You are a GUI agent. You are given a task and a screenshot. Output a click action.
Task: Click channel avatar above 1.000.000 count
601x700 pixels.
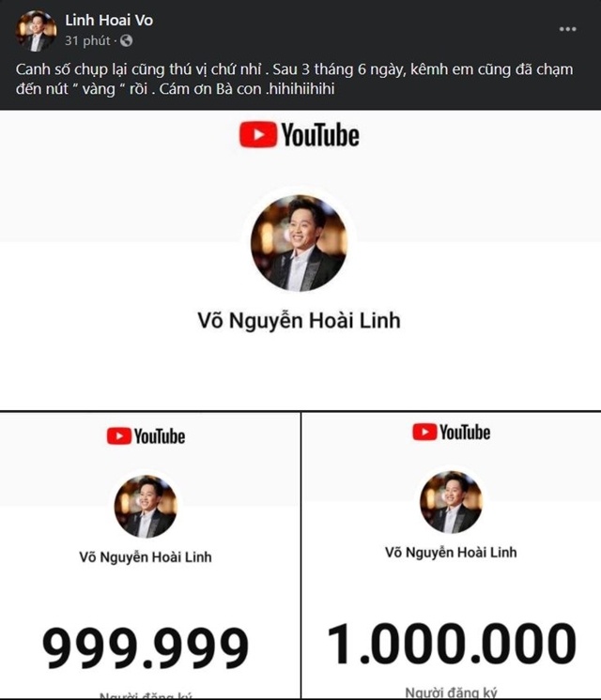pyautogui.click(x=451, y=502)
